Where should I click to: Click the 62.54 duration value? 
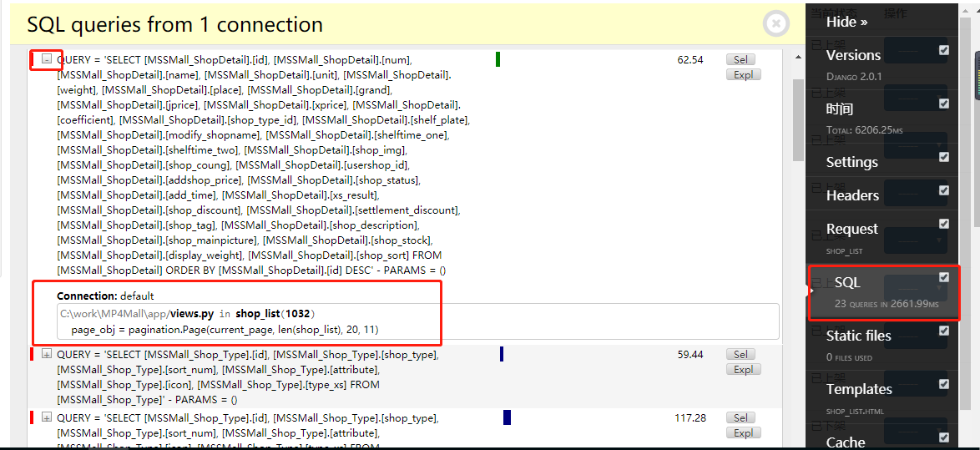690,60
